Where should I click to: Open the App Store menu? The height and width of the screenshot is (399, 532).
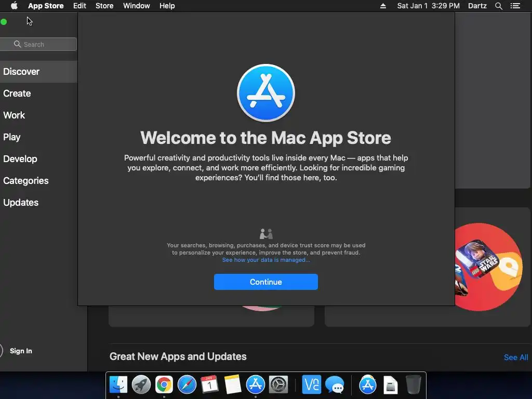tap(46, 6)
